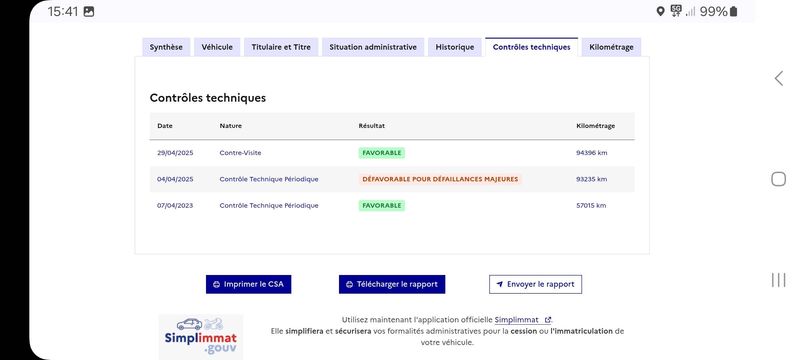This screenshot has height=360, width=800.
Task: Click Envoyer le rapport button
Action: [x=535, y=285]
